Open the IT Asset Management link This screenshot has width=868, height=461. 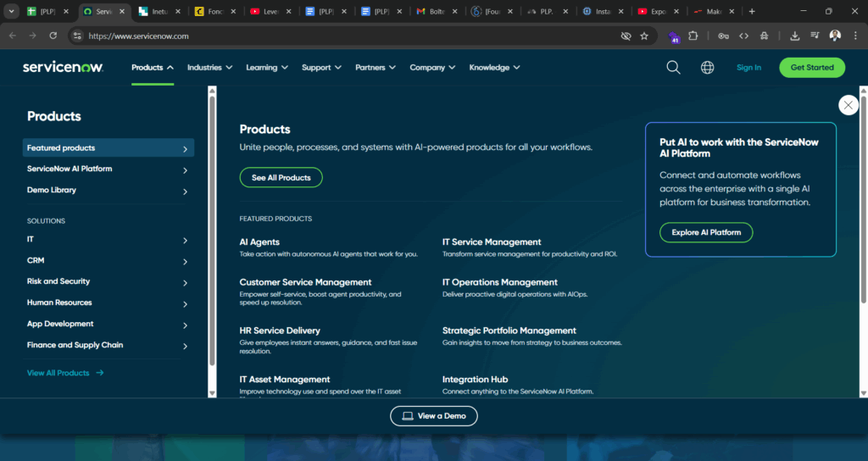click(285, 379)
